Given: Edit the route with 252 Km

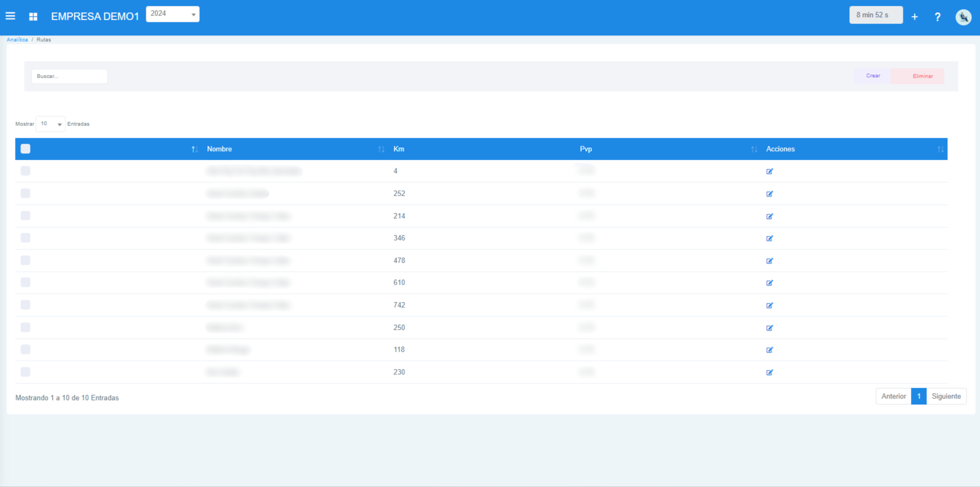Looking at the screenshot, I should click(x=769, y=194).
